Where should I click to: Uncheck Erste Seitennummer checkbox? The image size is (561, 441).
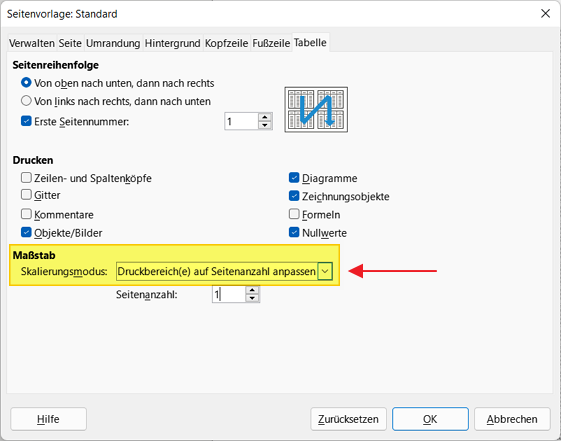[26, 121]
